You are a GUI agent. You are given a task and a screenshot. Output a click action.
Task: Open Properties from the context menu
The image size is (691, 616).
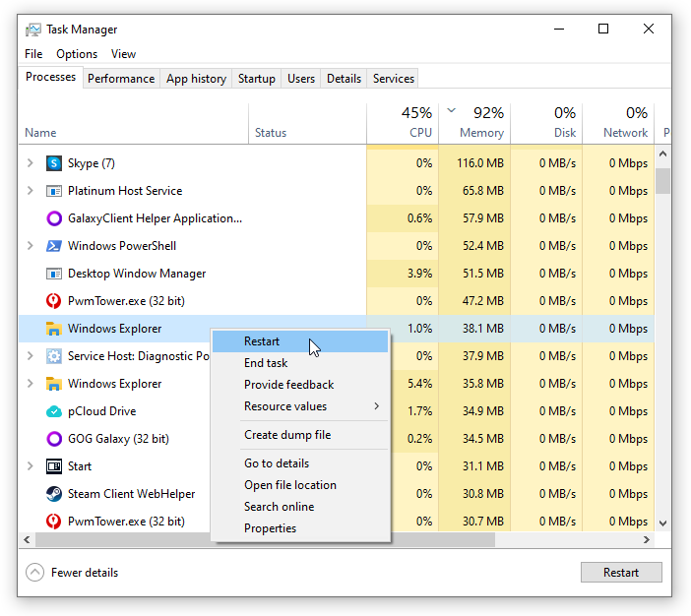[300, 528]
